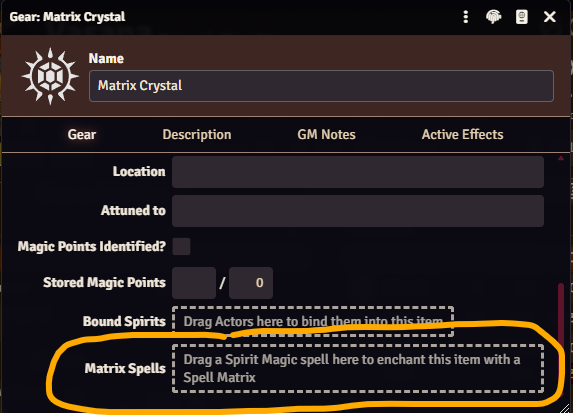Image resolution: width=573 pixels, height=416 pixels.
Task: Switch to the Gear tab
Action: [81, 135]
